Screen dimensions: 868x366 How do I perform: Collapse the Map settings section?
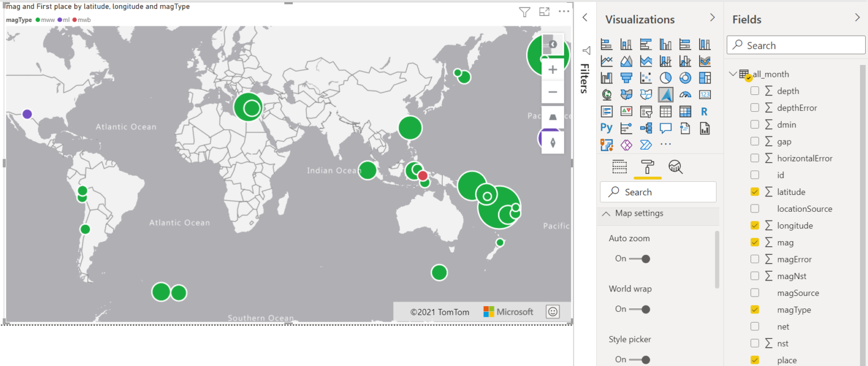click(x=606, y=213)
